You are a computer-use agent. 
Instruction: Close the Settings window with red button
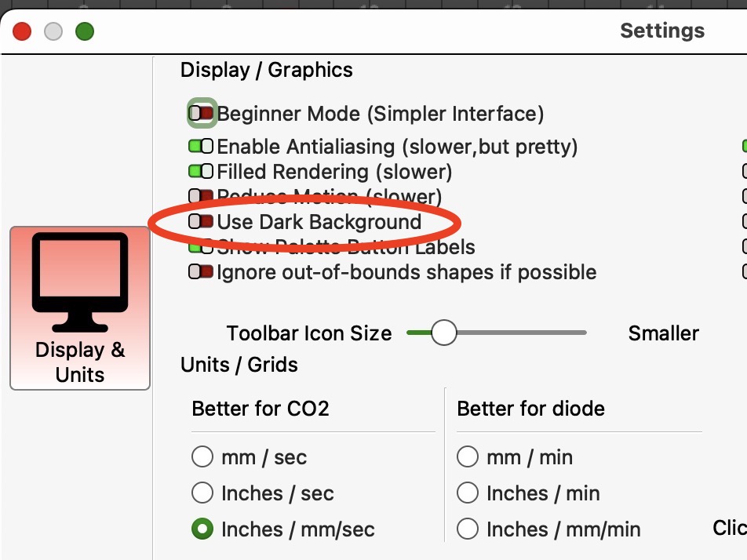point(22,31)
